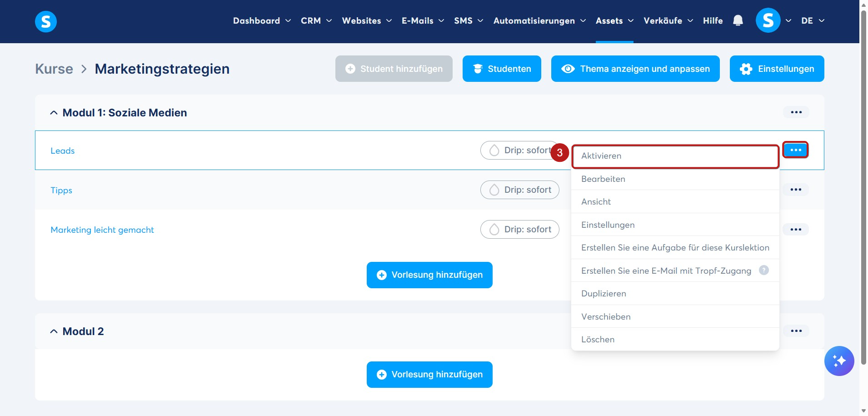Open the Tipps lecture link
868x416 pixels.
(x=61, y=190)
